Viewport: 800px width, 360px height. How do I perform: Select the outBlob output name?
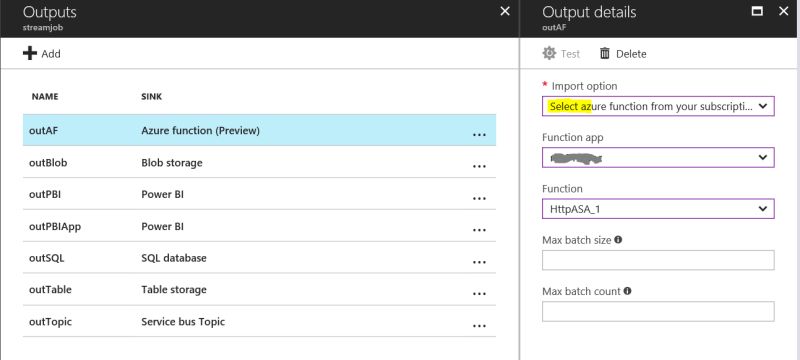48,163
